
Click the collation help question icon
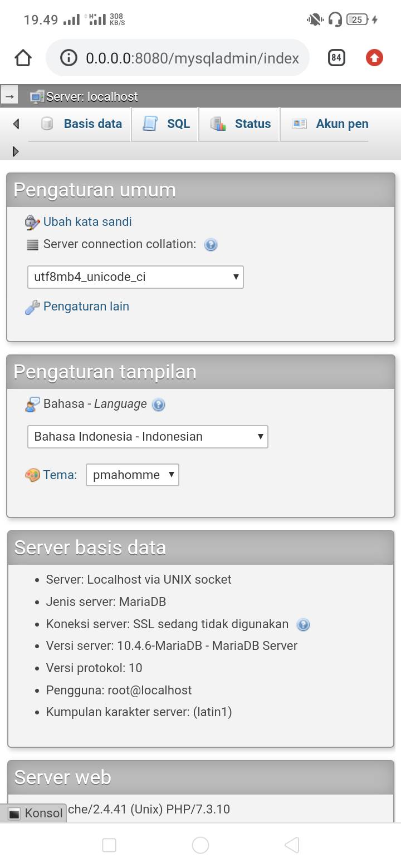pyautogui.click(x=211, y=245)
